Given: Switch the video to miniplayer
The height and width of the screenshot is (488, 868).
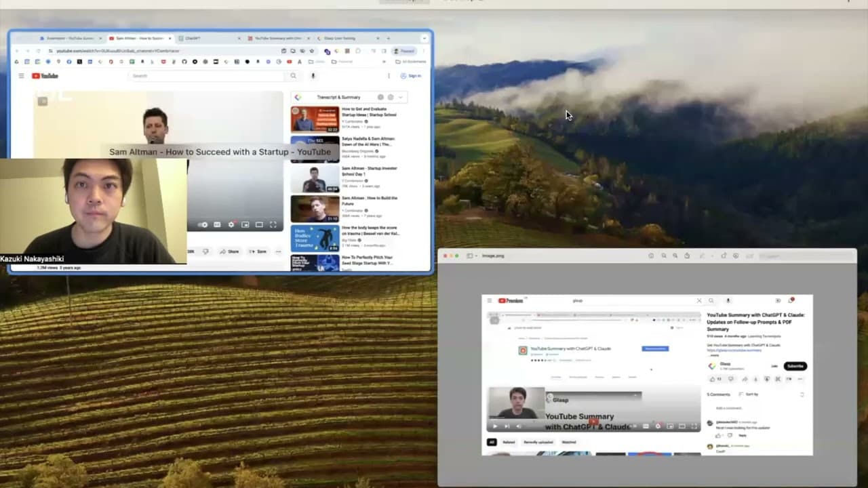Looking at the screenshot, I should [245, 225].
